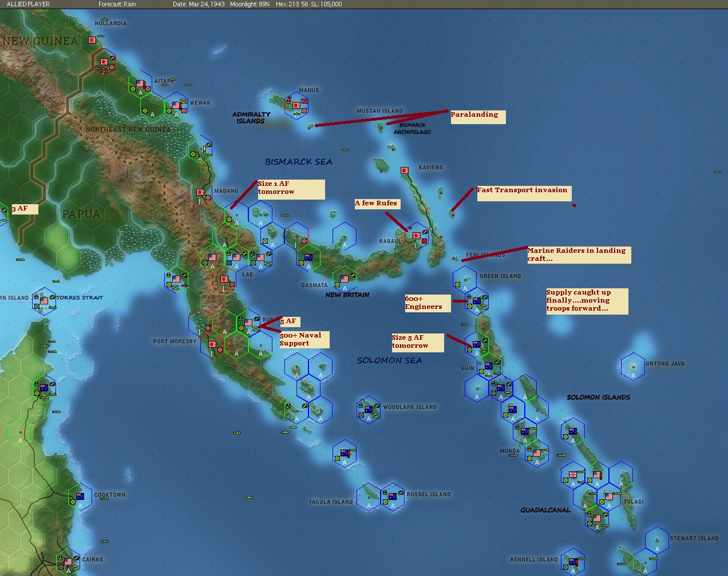
Task: Select the Australian flag at Cooktown
Action: pyautogui.click(x=80, y=496)
